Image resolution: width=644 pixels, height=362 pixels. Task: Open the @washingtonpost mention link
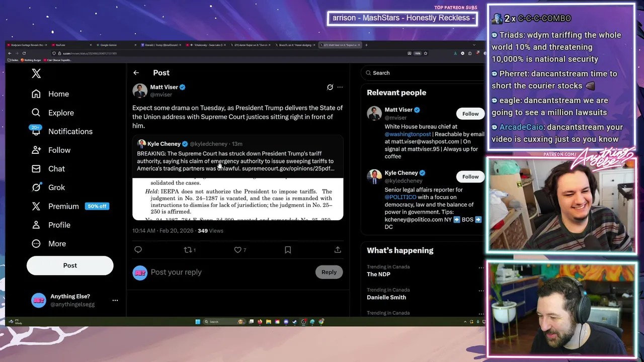tap(408, 134)
